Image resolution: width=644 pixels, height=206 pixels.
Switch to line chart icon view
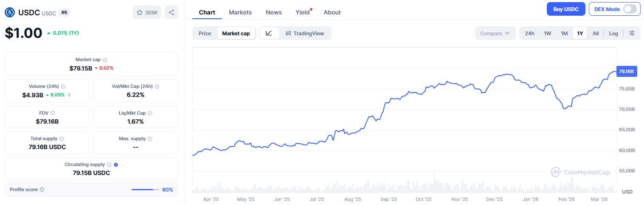[x=269, y=33]
